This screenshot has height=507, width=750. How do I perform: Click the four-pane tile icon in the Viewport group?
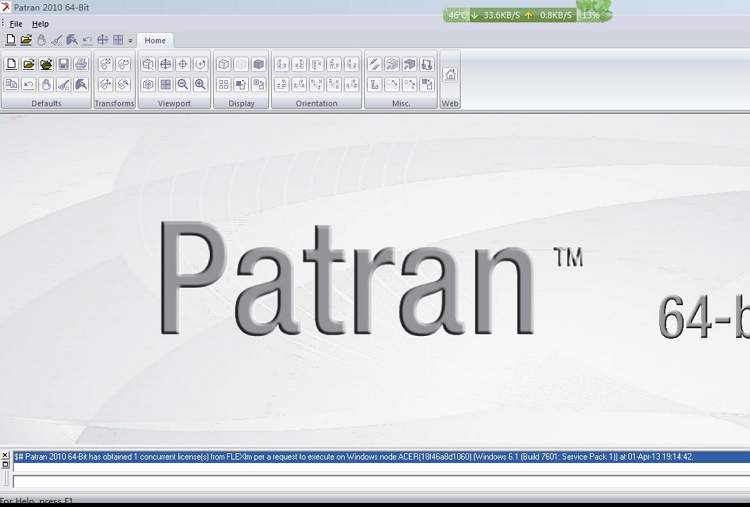click(165, 85)
